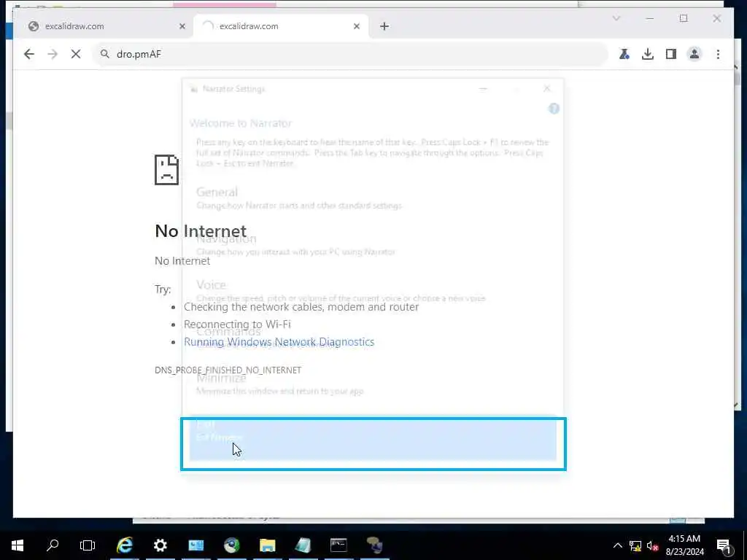Screen dimensions: 747x560
Task: Open the notification center icon
Action: [724, 545]
